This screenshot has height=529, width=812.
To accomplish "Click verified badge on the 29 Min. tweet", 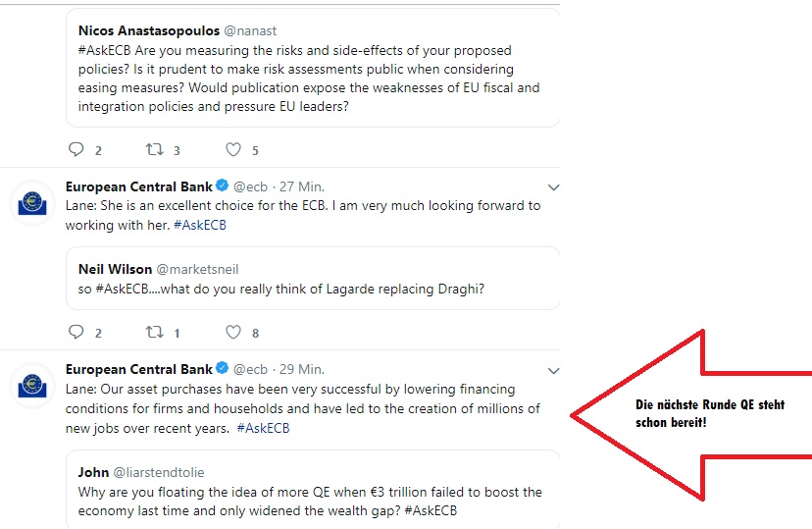I will coord(222,370).
